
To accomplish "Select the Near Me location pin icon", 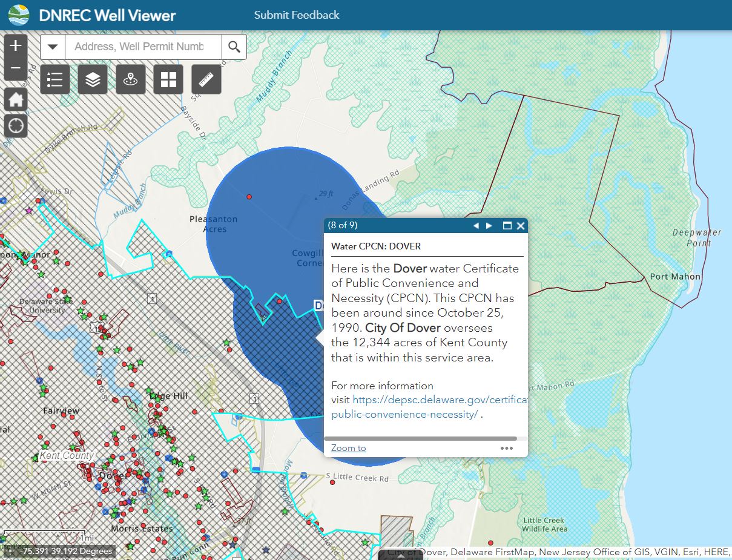I will pos(131,79).
